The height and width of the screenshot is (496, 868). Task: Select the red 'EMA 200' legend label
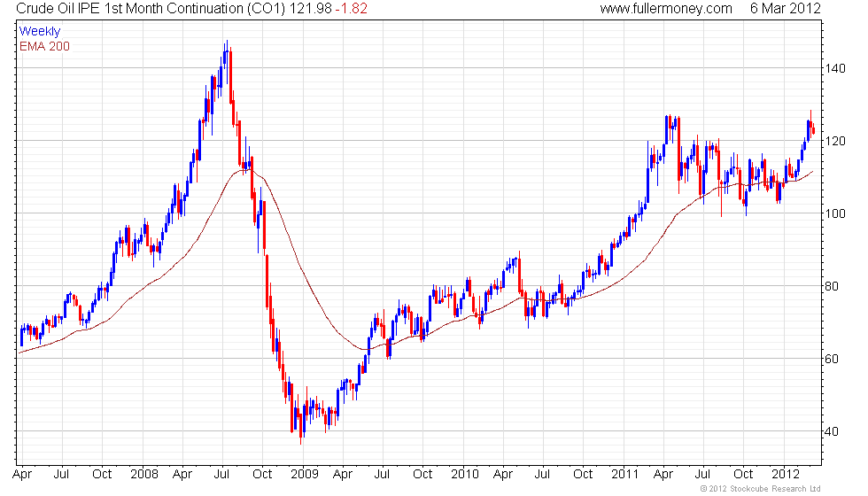[44, 46]
